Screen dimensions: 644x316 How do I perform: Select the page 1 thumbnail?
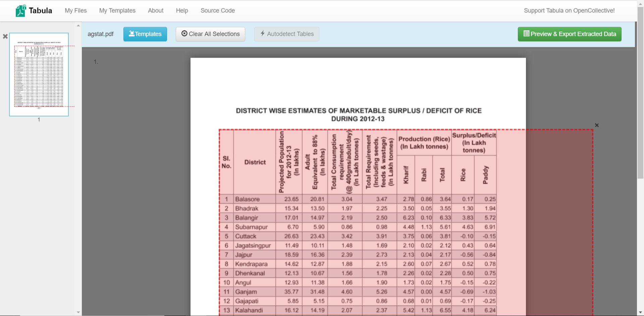(39, 74)
